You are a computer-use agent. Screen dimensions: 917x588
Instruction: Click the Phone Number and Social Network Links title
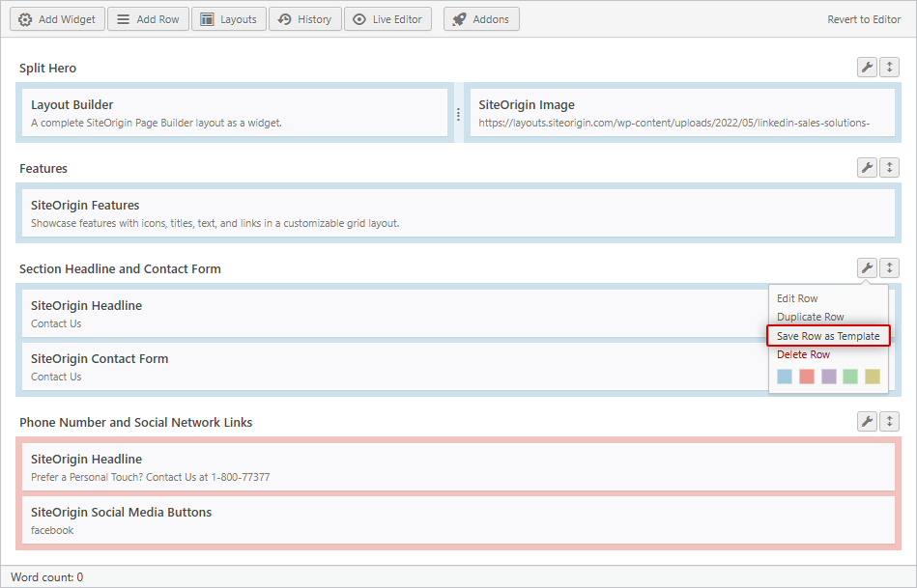pos(135,422)
